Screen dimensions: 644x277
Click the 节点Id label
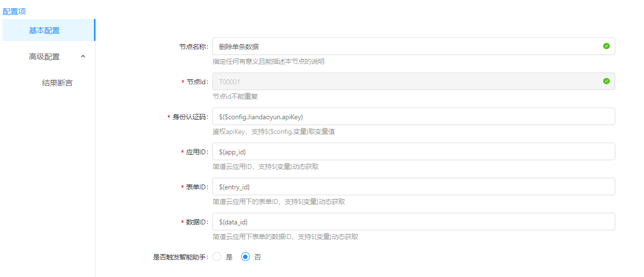click(197, 82)
